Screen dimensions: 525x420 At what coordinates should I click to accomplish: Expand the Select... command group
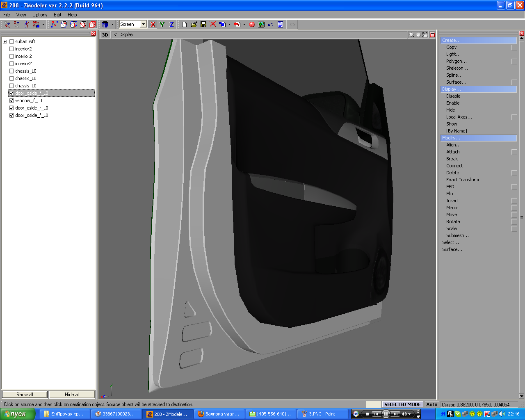[x=450, y=242]
